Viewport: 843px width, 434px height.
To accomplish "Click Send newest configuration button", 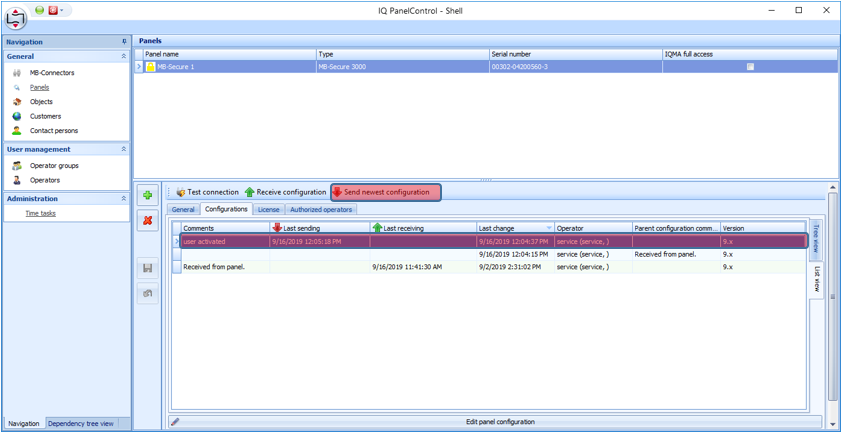I will tap(386, 192).
